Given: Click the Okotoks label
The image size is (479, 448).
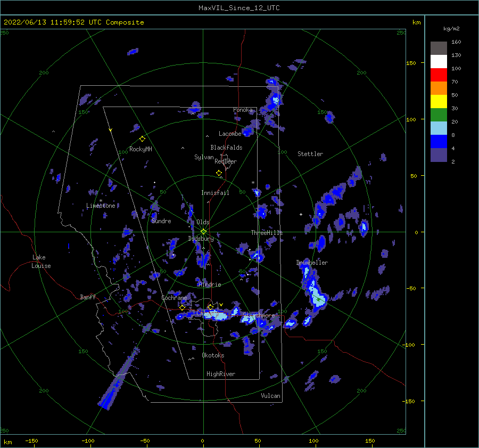Looking at the screenshot, I should pos(213,355).
